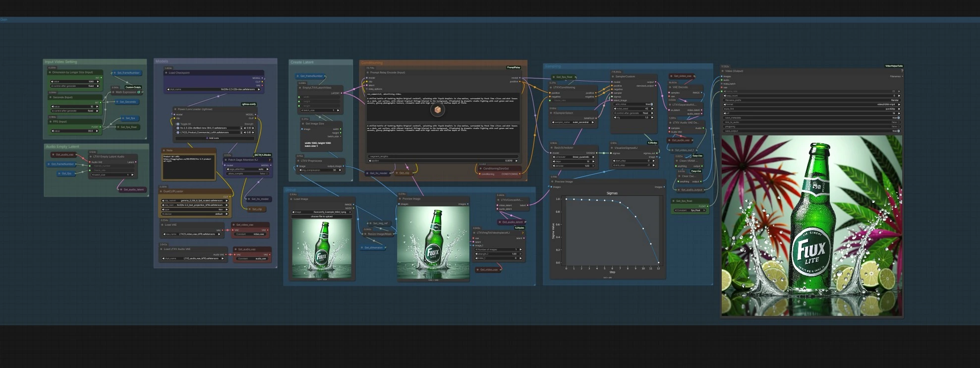Toggle the LTX23_Product_Commercial LoRA switch
This screenshot has height=368, width=980.
(x=178, y=132)
